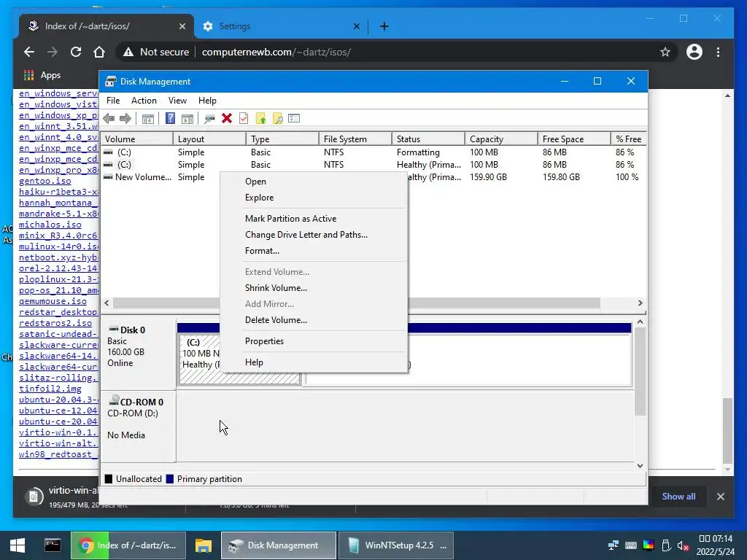Open Windows Start button
Viewport: 747px width, 560px height.
[x=18, y=545]
